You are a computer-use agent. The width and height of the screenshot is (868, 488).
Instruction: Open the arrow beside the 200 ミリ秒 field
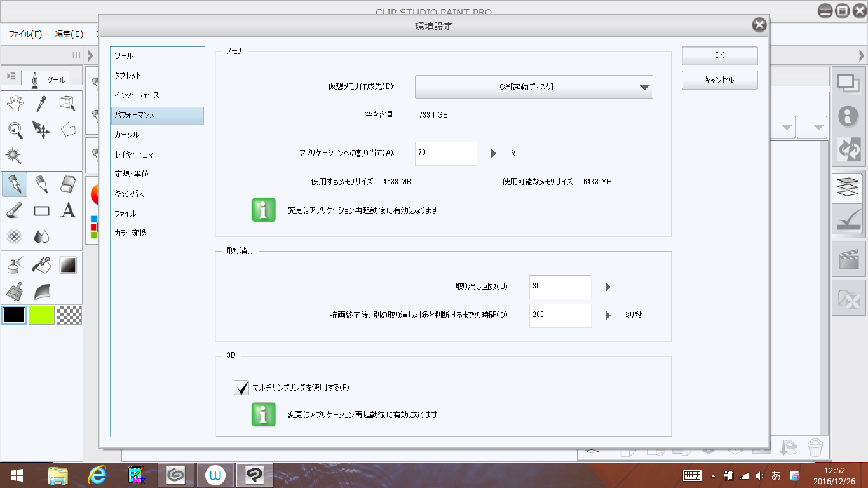607,315
